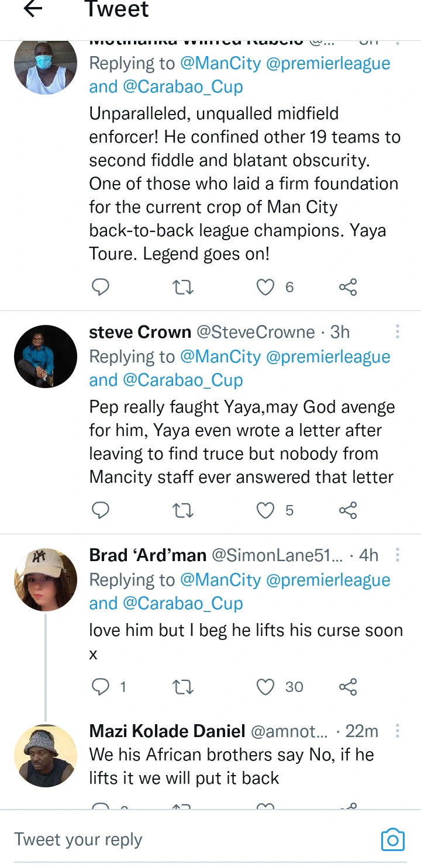
Task: Reply to steve Crown's tweet
Action: 101,510
